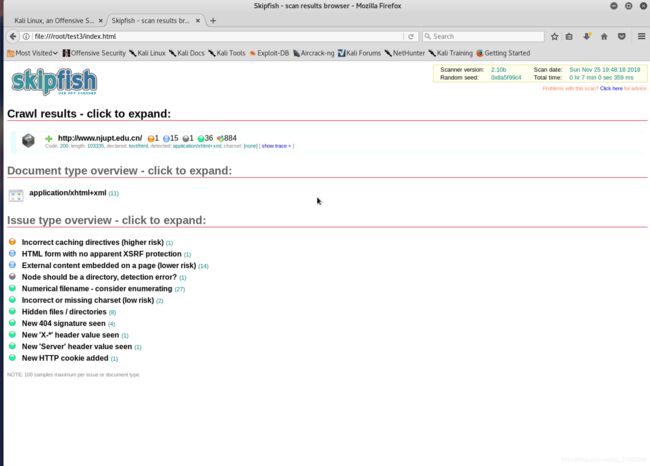
Task: Click the blue medium-risk count 15 icon
Action: 166,138
